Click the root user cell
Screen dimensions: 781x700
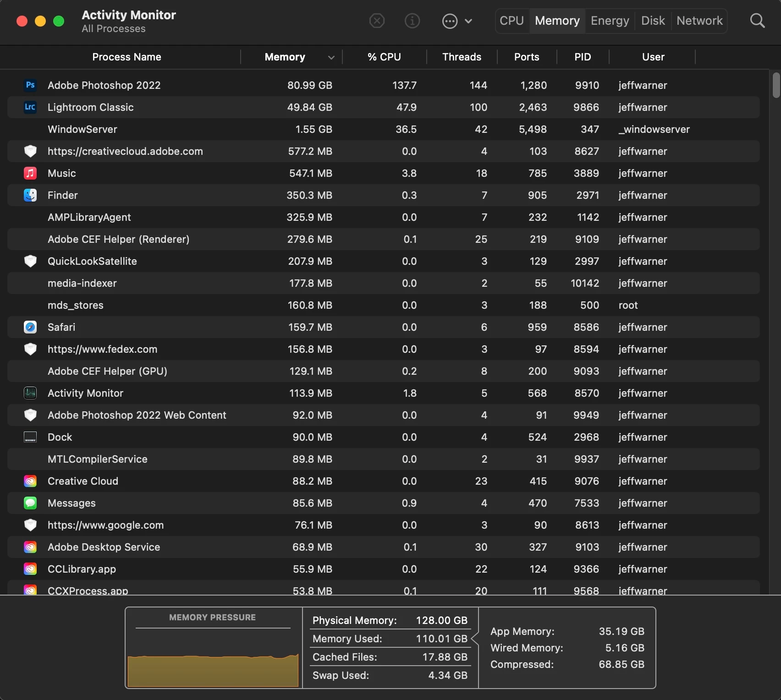tap(628, 305)
